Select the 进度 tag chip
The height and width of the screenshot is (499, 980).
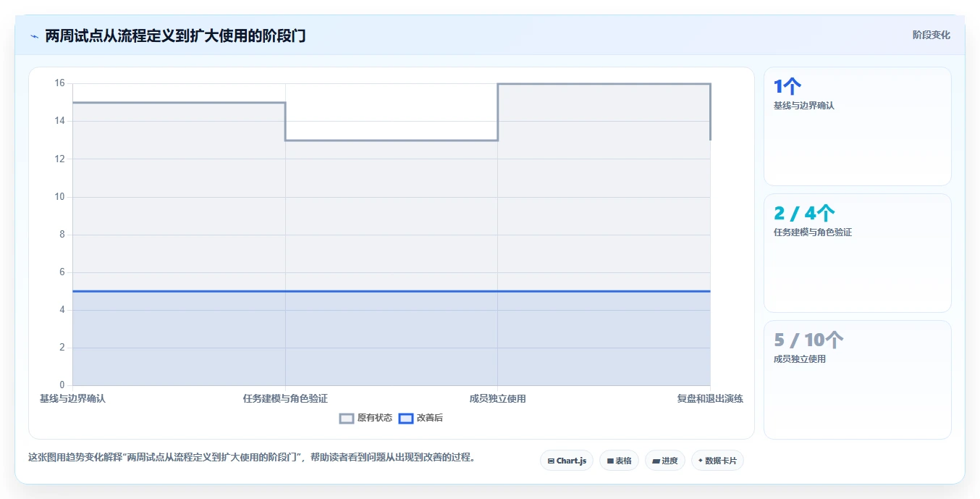665,461
